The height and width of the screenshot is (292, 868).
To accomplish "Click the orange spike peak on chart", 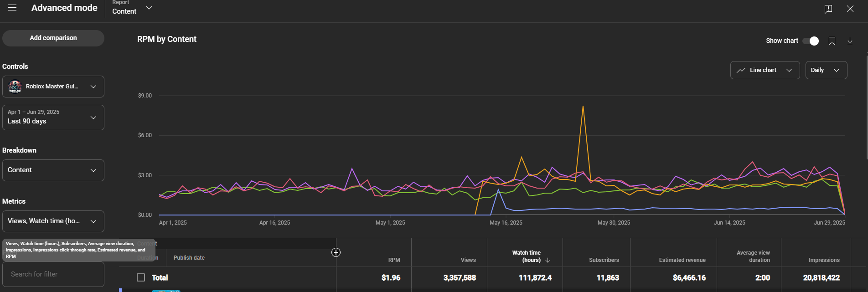I will 583,107.
